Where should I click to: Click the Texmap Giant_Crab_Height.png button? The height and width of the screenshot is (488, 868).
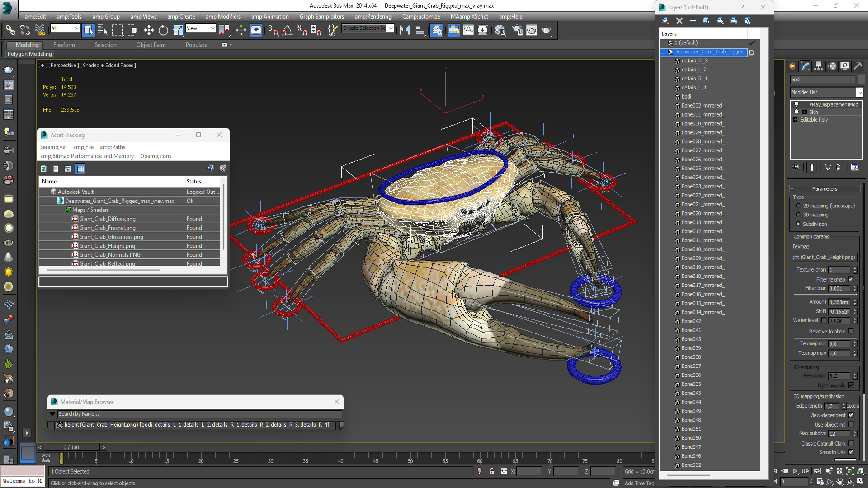(825, 258)
